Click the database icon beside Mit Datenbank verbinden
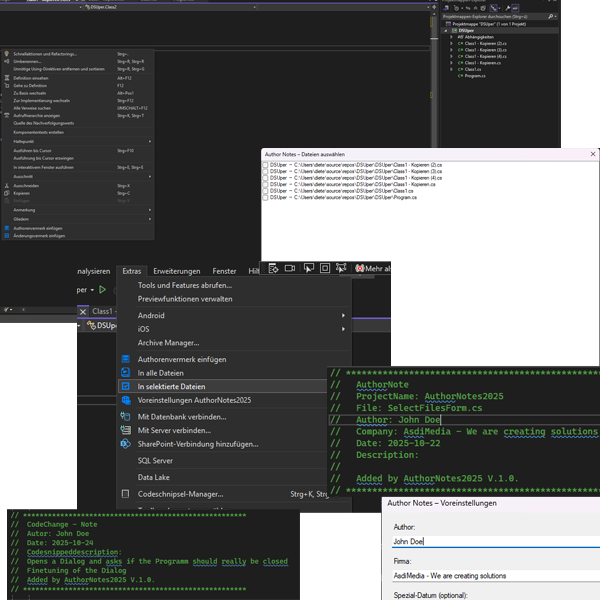This screenshot has width=600, height=600. [125, 417]
